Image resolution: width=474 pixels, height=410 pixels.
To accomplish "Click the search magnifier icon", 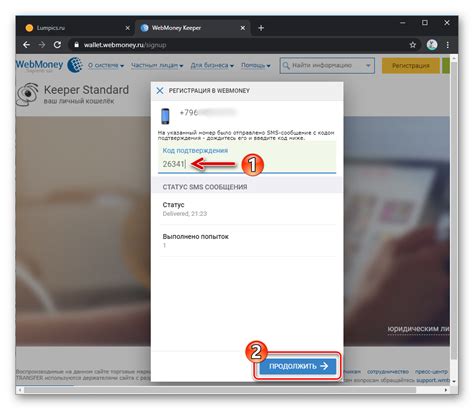I will tap(286, 65).
